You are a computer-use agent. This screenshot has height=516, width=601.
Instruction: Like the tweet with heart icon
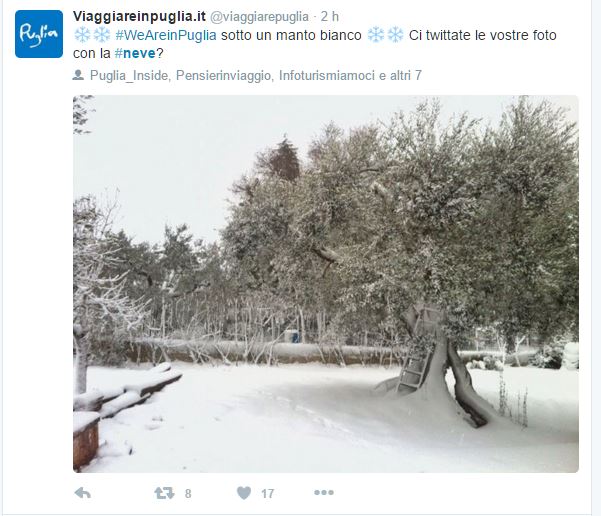coord(244,493)
